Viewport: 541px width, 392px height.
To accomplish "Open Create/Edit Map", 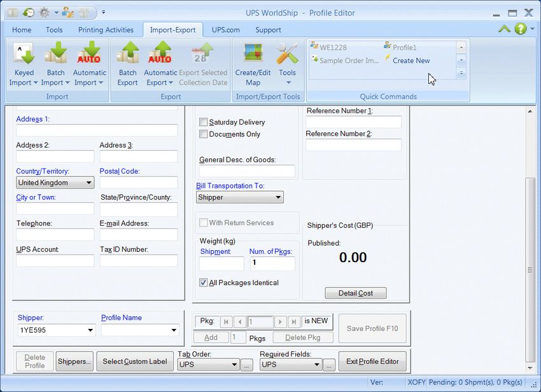I will coord(253,64).
